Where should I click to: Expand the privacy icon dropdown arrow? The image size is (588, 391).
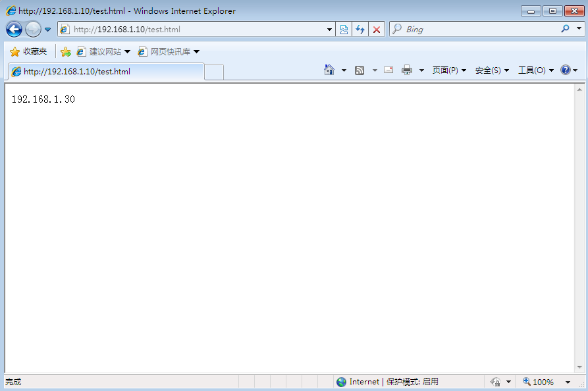(x=508, y=382)
